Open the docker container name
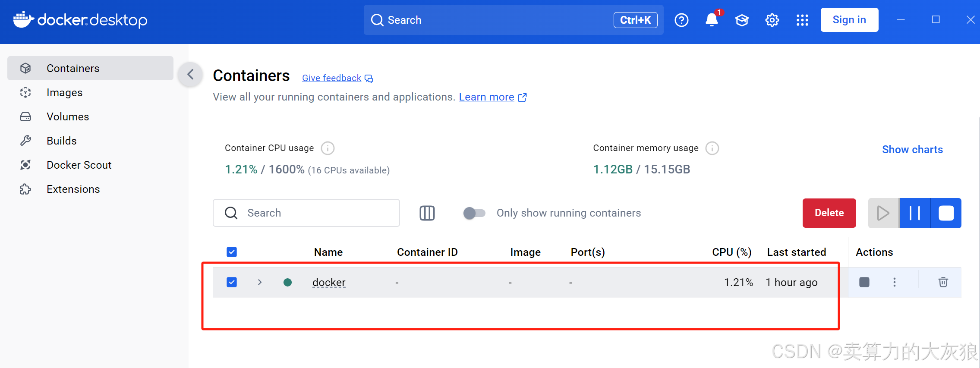980x368 pixels. point(329,282)
